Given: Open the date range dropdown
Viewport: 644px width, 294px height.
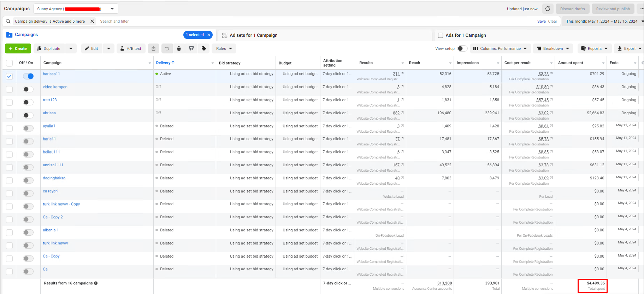Looking at the screenshot, I should pos(603,21).
